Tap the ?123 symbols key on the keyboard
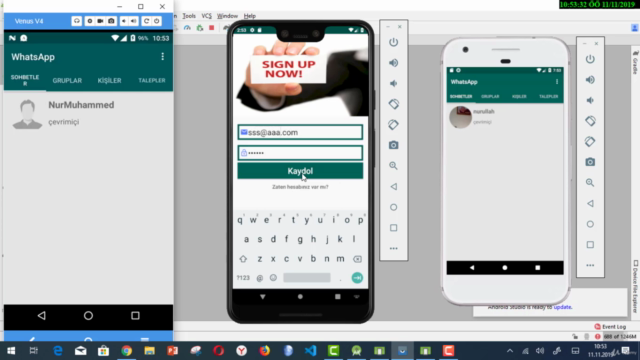The height and width of the screenshot is (360, 640). (x=243, y=278)
